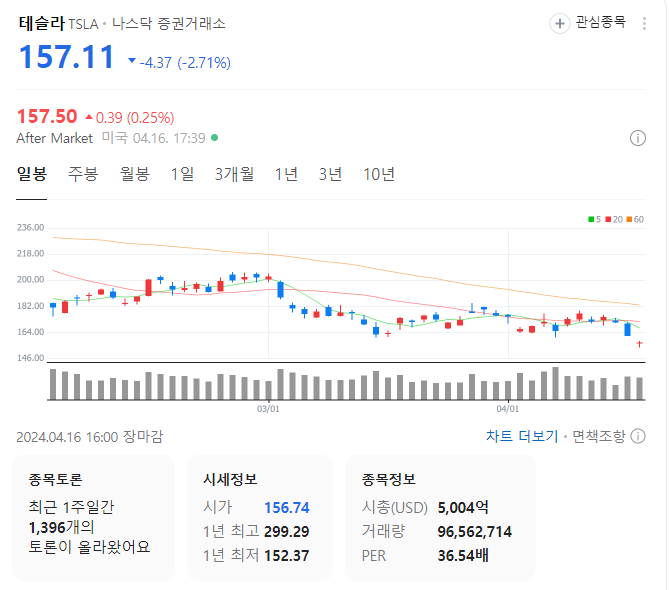The height and width of the screenshot is (590, 669).
Task: Open the 면책조항 disclaimer link
Action: (598, 436)
